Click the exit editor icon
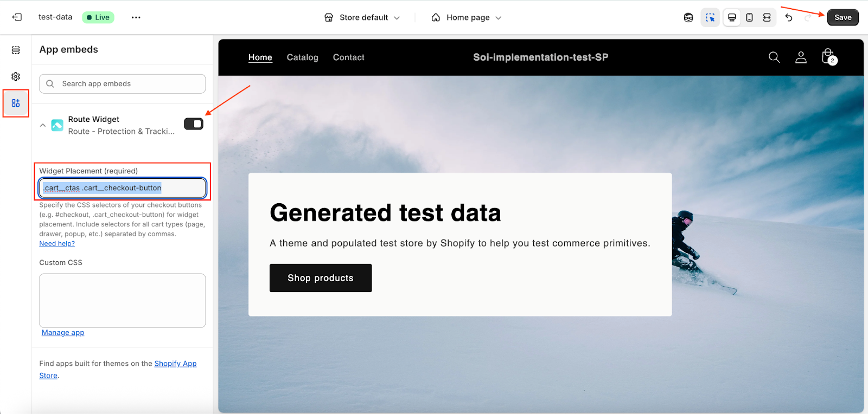The width and height of the screenshot is (868, 414). tap(17, 17)
